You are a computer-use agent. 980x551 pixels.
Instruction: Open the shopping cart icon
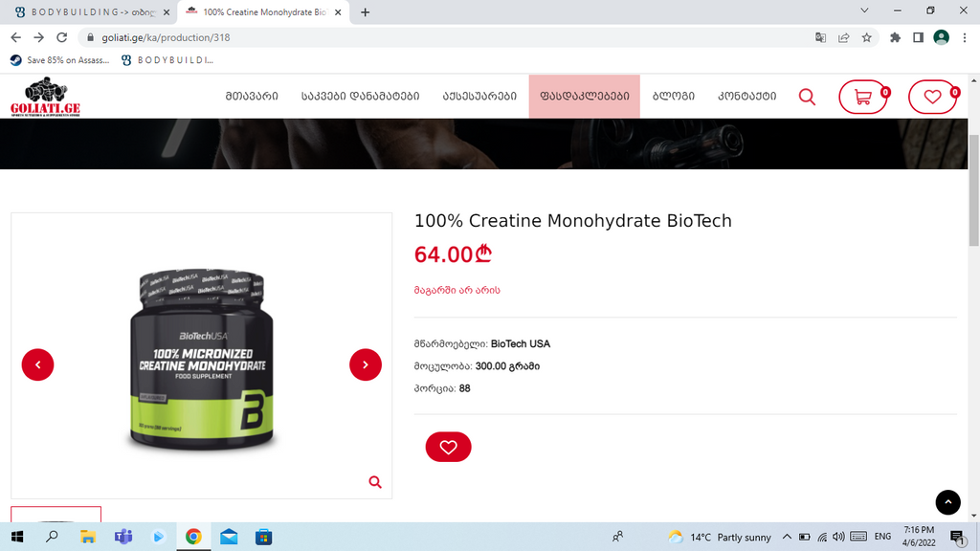[863, 97]
